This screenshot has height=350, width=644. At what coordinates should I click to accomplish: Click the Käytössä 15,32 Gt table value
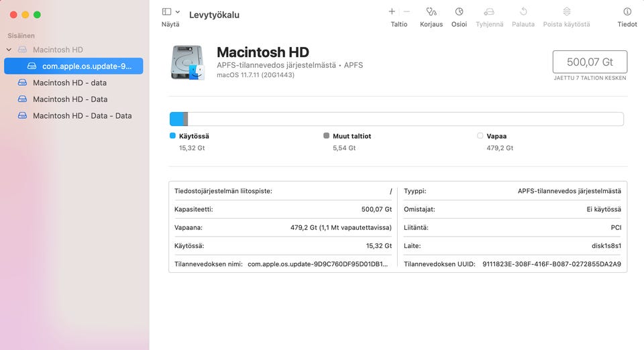click(x=378, y=246)
